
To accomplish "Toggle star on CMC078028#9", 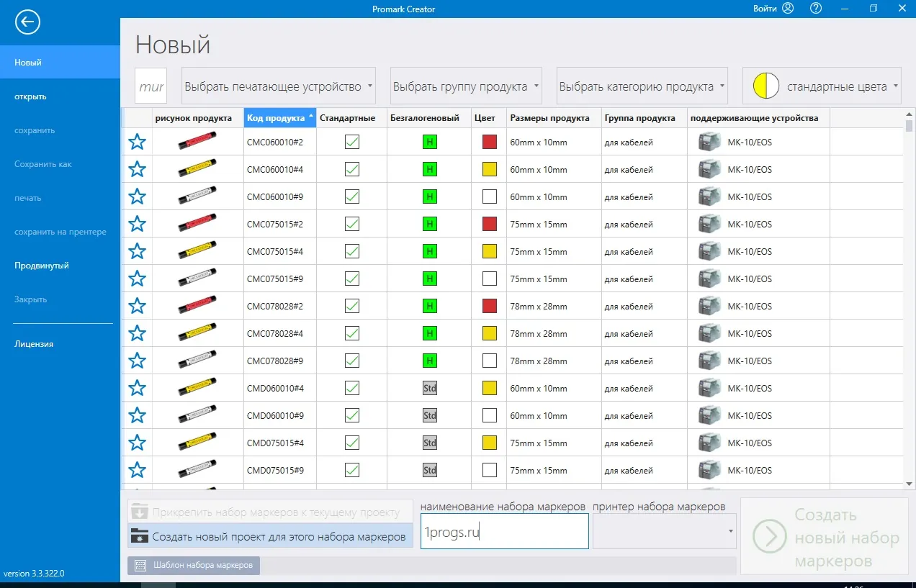I will tap(137, 361).
